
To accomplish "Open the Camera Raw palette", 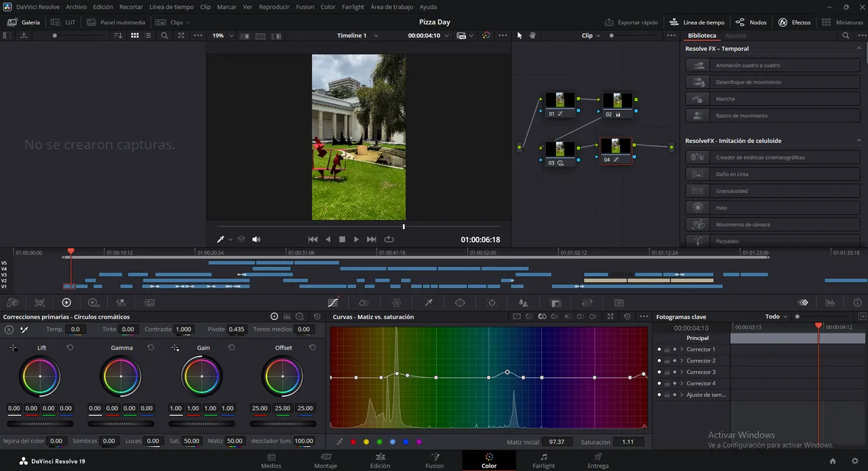I will pyautogui.click(x=12, y=303).
